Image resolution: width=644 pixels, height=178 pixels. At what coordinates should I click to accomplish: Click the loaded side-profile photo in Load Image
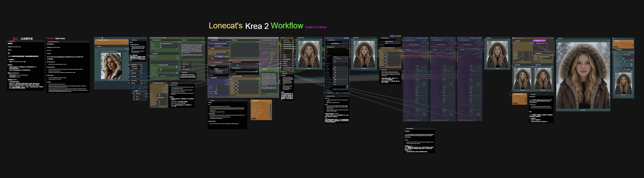coord(111,66)
